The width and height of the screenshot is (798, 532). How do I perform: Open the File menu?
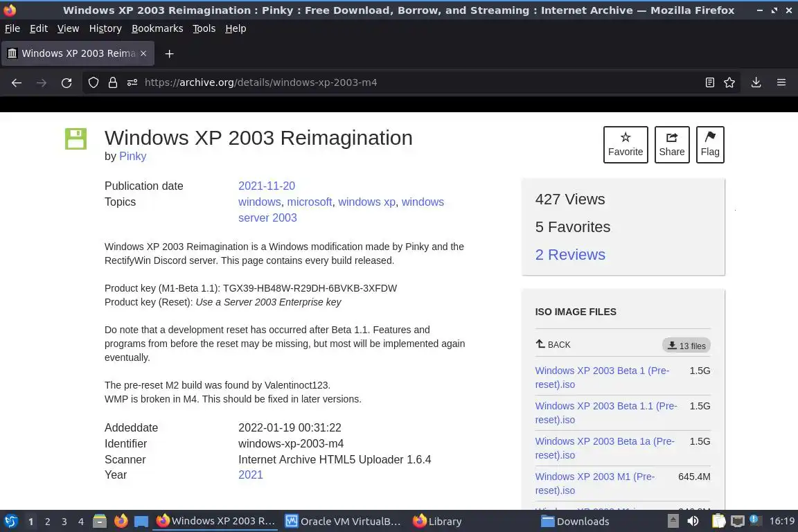pyautogui.click(x=12, y=28)
